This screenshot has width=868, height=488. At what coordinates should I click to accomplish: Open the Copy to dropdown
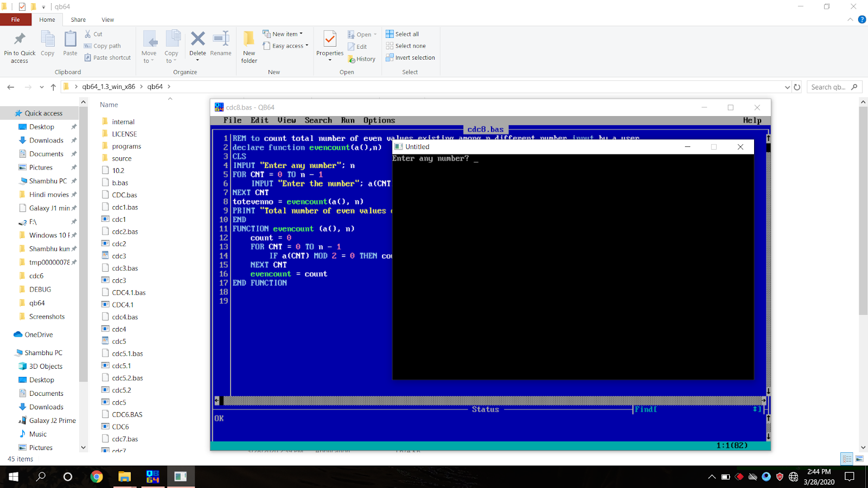pyautogui.click(x=171, y=57)
